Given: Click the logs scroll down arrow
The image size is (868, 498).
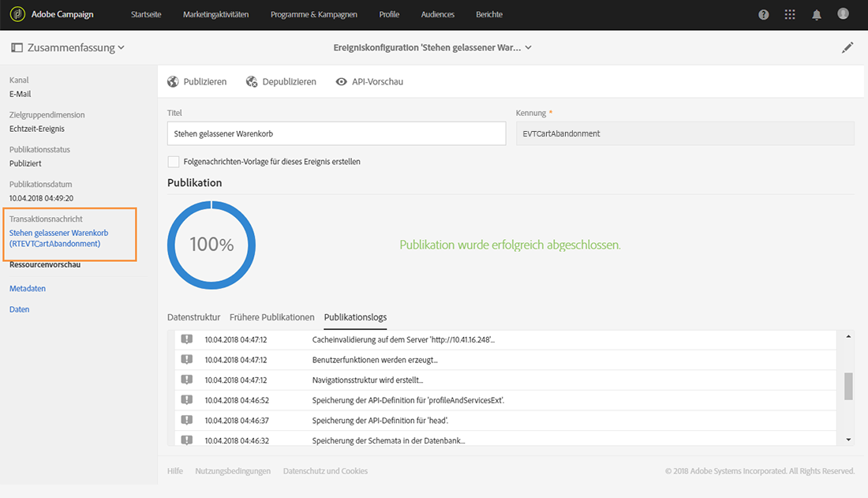Looking at the screenshot, I should coord(848,440).
